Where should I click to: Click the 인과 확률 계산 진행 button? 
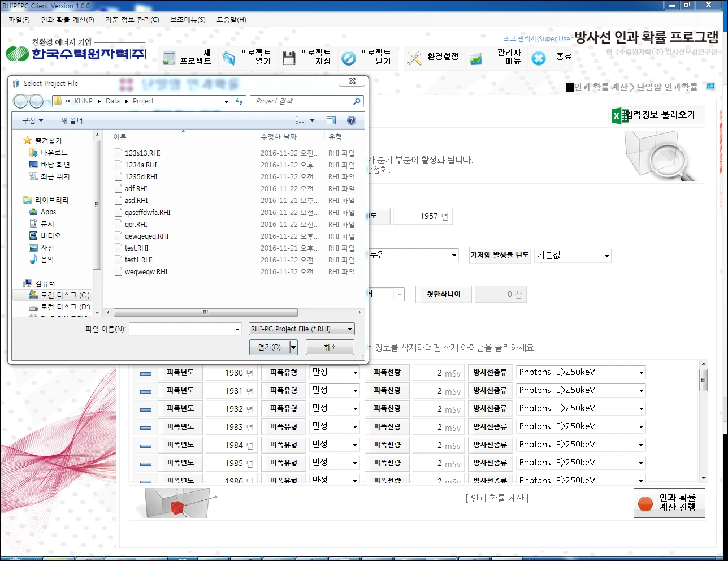[669, 503]
